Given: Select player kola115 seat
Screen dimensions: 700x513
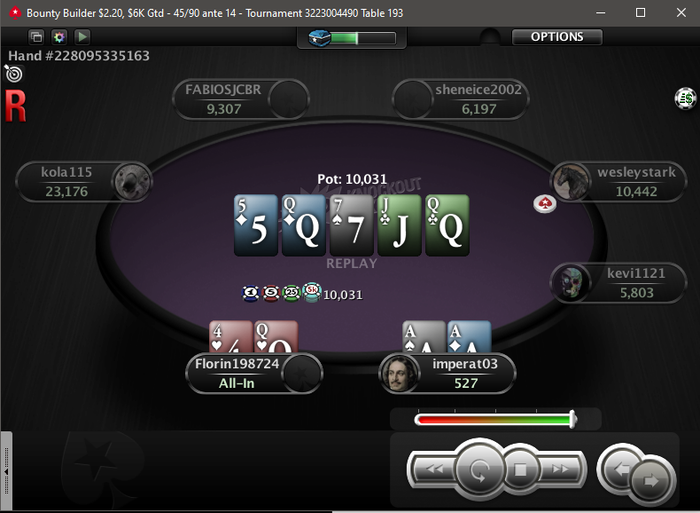Looking at the screenshot, I should click(84, 182).
